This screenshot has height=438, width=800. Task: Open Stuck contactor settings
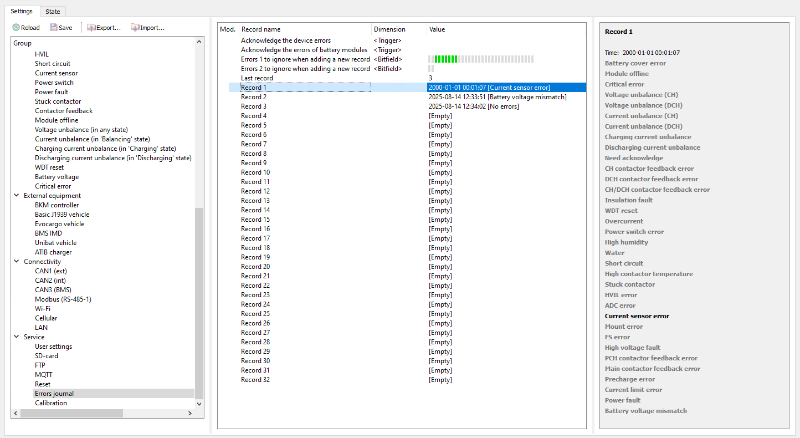(58, 102)
